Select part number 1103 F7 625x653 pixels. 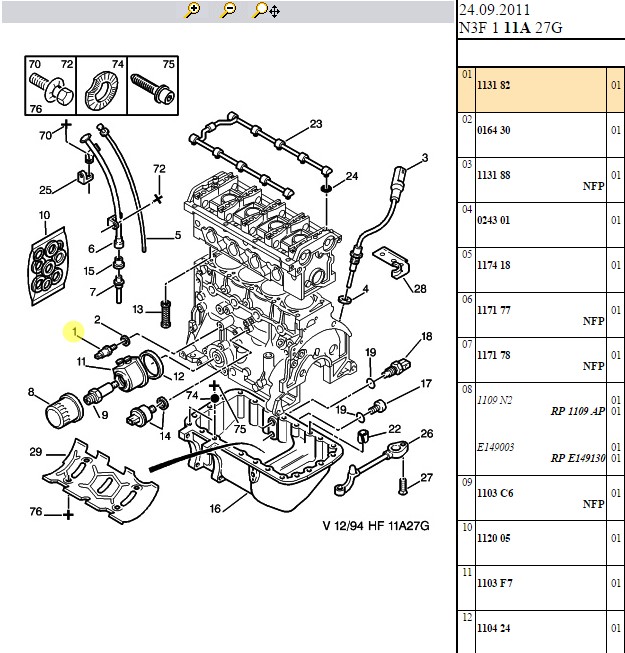tap(495, 583)
